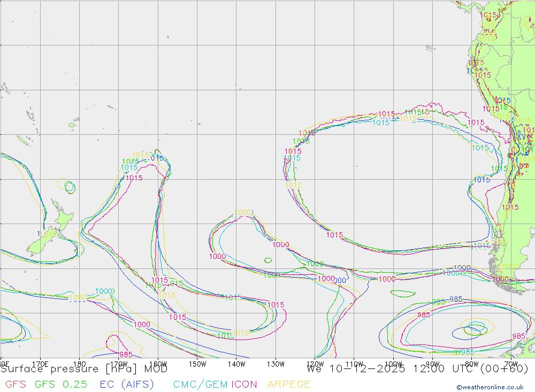535x392 pixels.
Task: Click the 130W longitude axis label
Action: [276, 364]
